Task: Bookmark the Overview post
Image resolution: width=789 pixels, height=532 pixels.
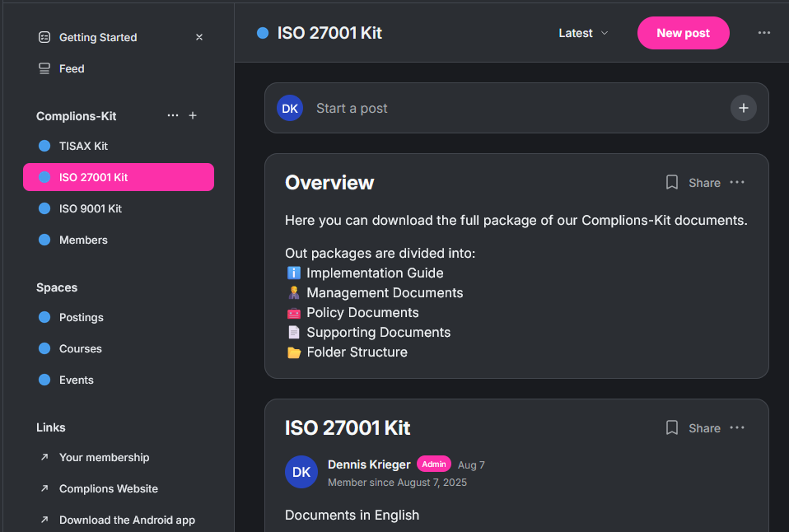Action: coord(672,183)
